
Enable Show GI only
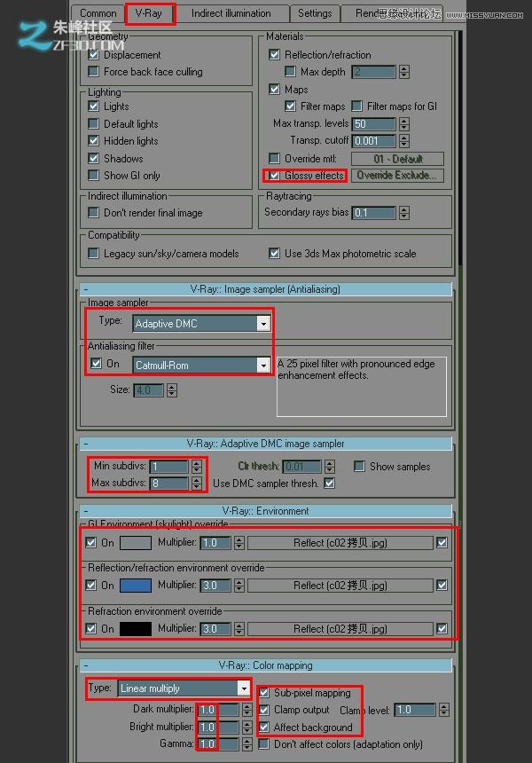pos(93,175)
